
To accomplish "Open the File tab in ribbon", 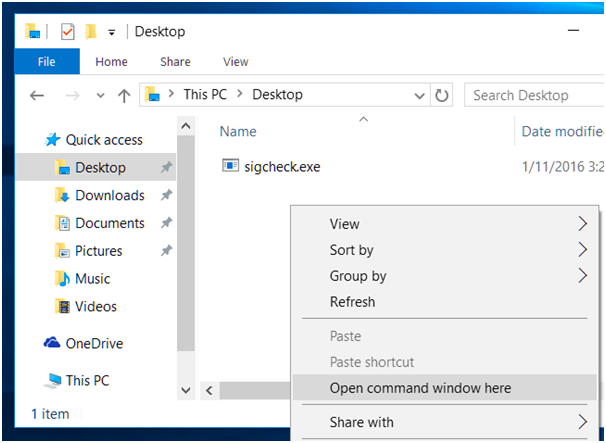I will click(x=46, y=62).
